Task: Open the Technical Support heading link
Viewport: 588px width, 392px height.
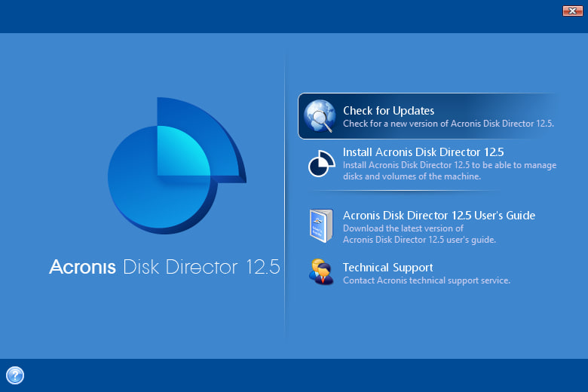Action: (x=387, y=268)
